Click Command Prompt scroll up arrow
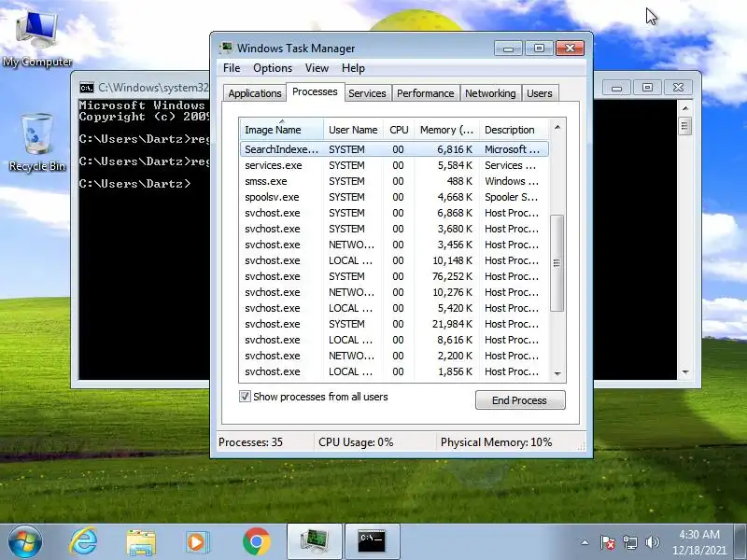 tap(685, 108)
